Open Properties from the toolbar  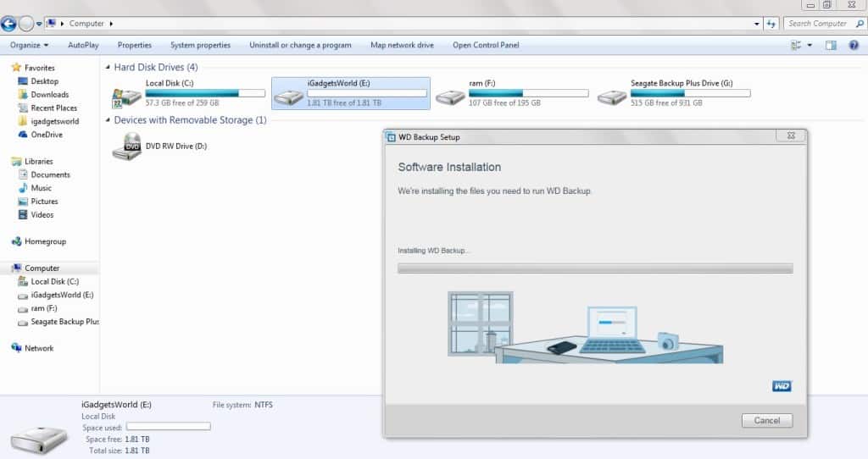click(x=135, y=46)
